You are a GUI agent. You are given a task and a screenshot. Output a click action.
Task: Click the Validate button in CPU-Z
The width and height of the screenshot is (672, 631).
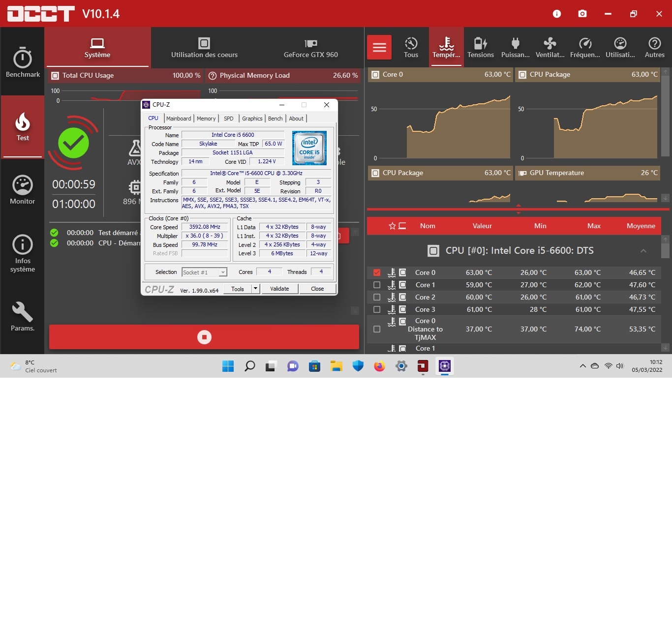tap(279, 289)
